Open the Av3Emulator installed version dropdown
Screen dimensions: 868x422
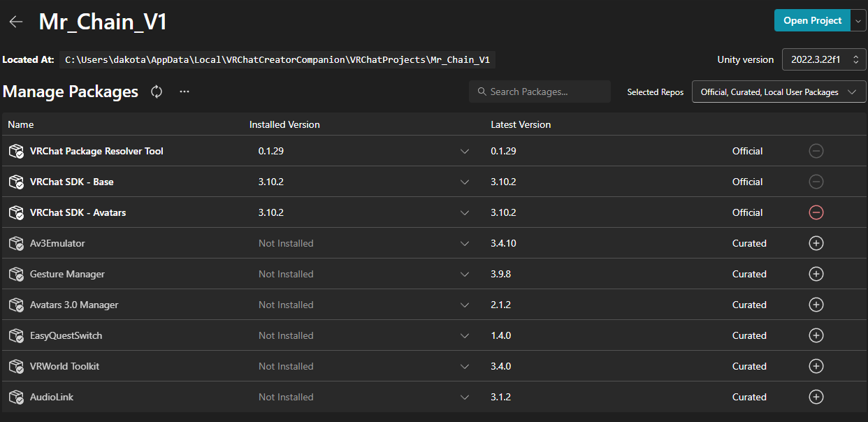tap(465, 243)
